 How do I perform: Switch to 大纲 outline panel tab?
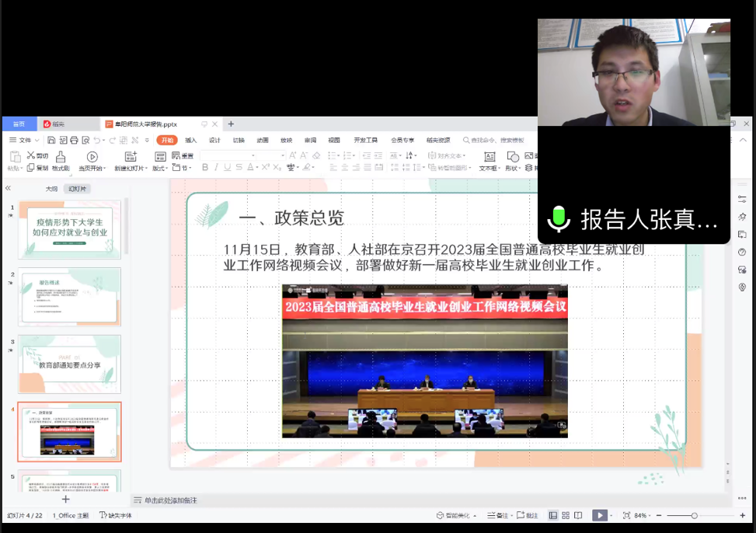(51, 189)
